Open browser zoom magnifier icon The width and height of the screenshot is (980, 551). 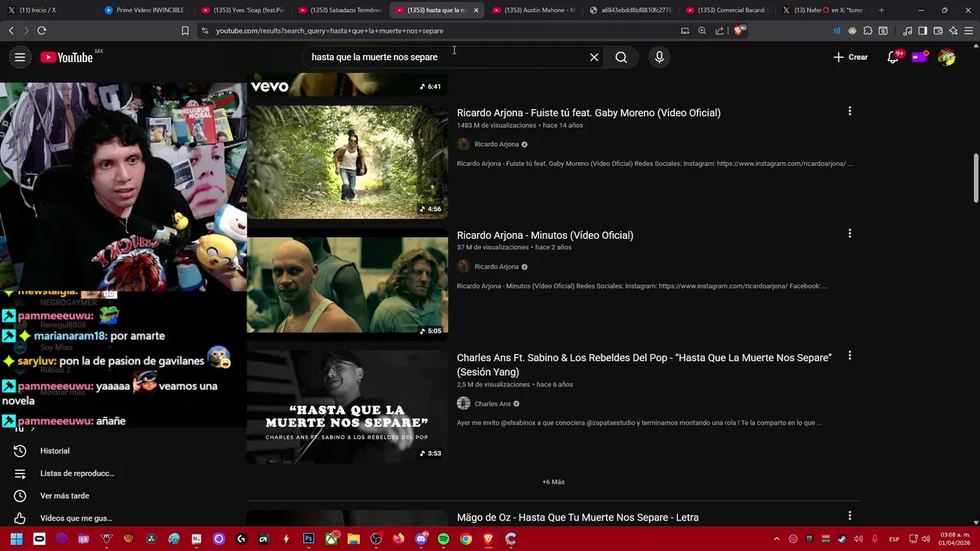point(702,31)
